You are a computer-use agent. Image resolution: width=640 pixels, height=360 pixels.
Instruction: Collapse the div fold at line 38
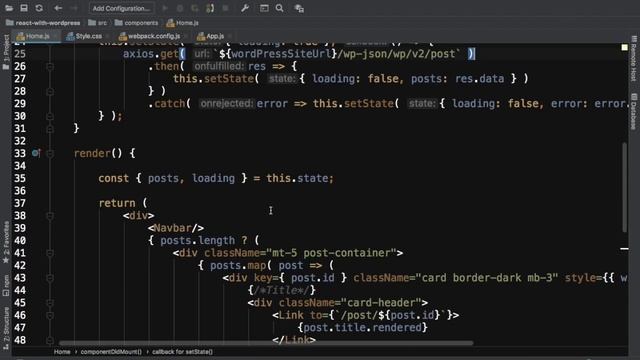(50, 216)
